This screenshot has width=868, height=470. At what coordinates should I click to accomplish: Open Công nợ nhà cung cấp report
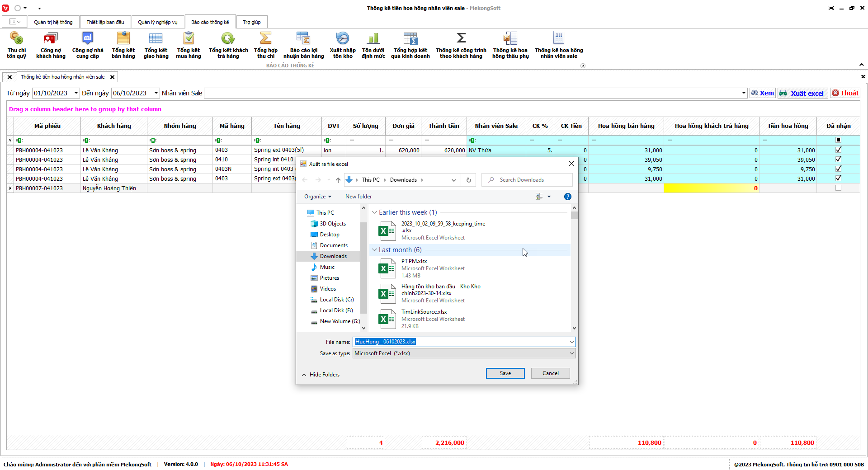(88, 45)
